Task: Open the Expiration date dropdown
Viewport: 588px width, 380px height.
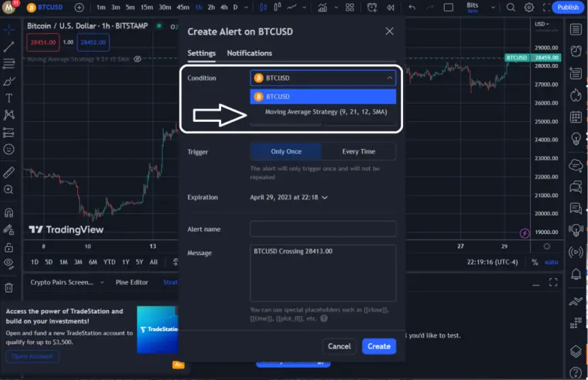Action: click(x=289, y=197)
